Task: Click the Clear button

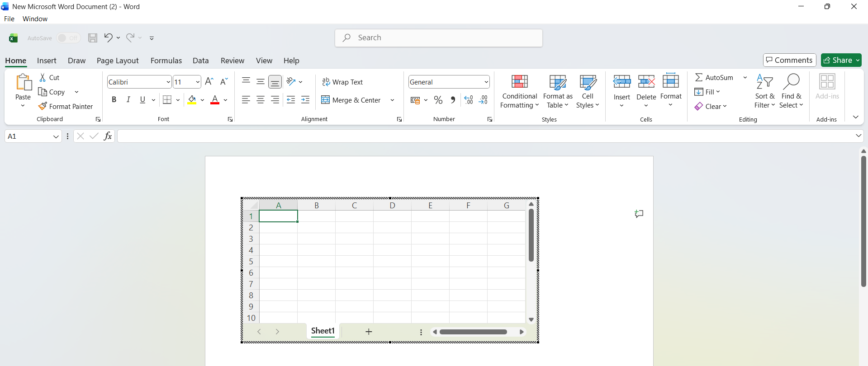Action: pyautogui.click(x=711, y=107)
